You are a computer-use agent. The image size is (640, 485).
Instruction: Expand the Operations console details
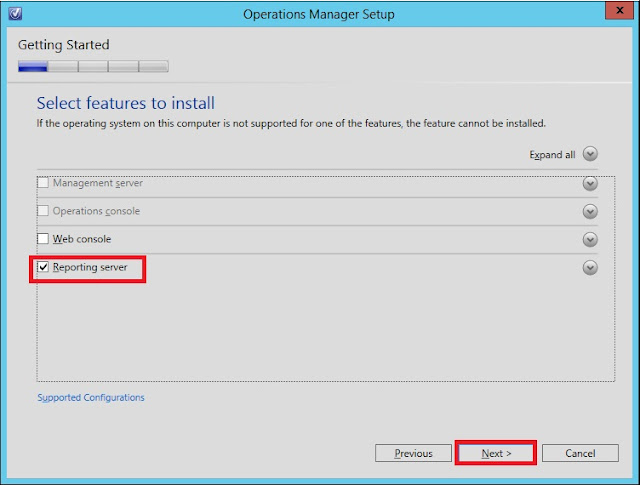[590, 211]
